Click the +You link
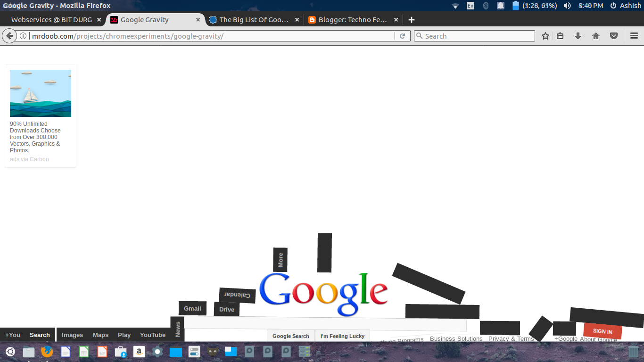 (13, 335)
